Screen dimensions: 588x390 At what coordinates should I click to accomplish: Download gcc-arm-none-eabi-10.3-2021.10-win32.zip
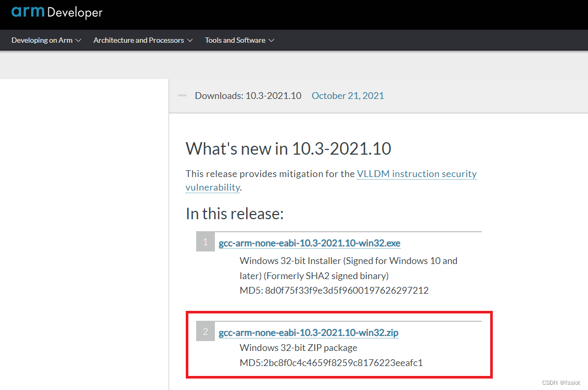[x=308, y=333]
